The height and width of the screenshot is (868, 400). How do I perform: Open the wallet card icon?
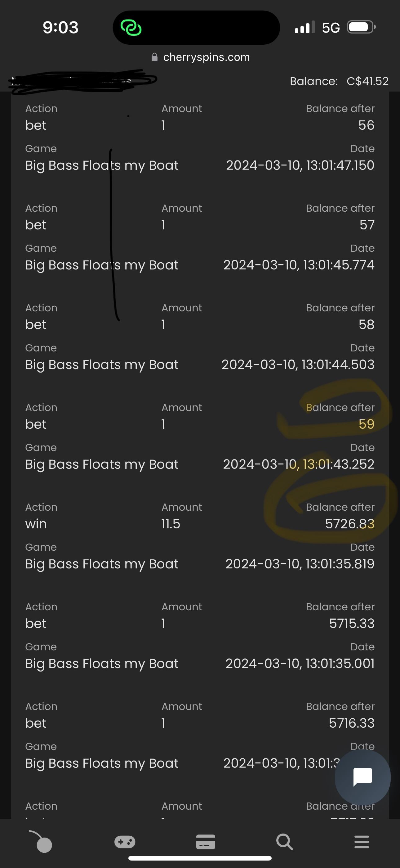205,842
